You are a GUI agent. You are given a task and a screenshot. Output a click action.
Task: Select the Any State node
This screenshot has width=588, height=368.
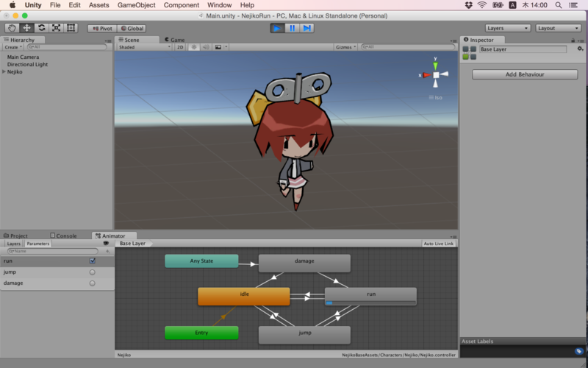point(201,261)
